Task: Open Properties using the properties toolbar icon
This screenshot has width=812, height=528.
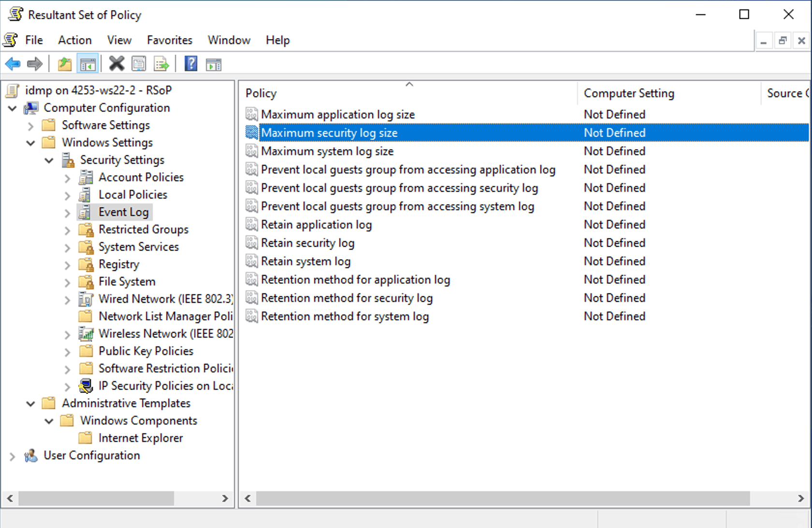Action: click(x=139, y=63)
